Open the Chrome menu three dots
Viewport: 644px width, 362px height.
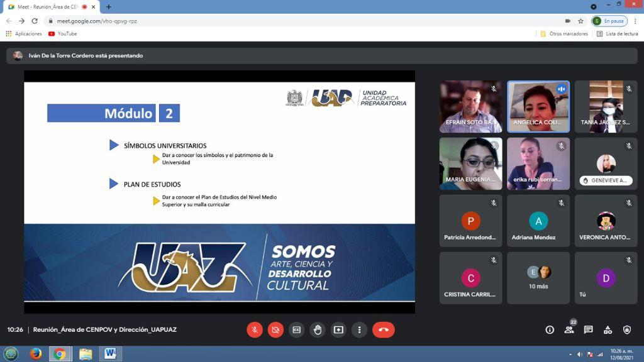point(635,21)
